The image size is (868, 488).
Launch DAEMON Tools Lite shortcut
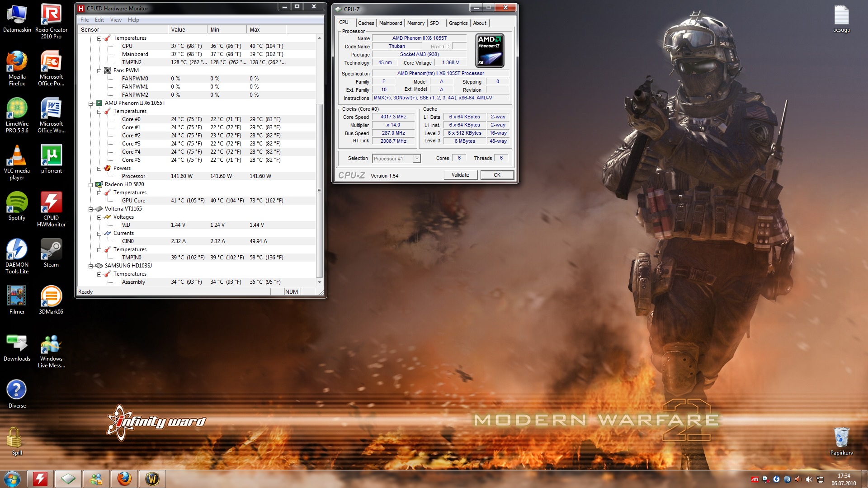(17, 256)
